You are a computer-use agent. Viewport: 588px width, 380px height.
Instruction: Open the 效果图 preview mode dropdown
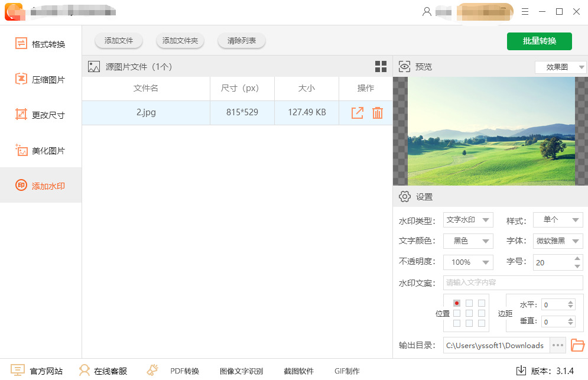point(560,67)
